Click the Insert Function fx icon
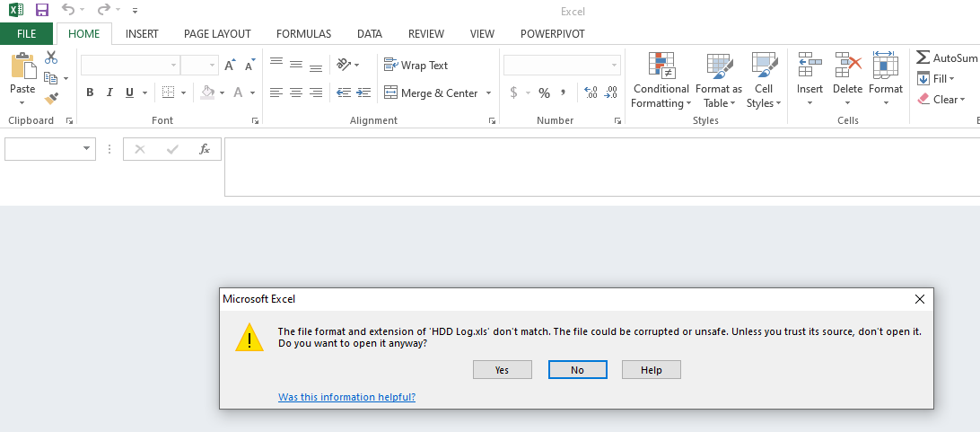Image resolution: width=980 pixels, height=432 pixels. 205,149
